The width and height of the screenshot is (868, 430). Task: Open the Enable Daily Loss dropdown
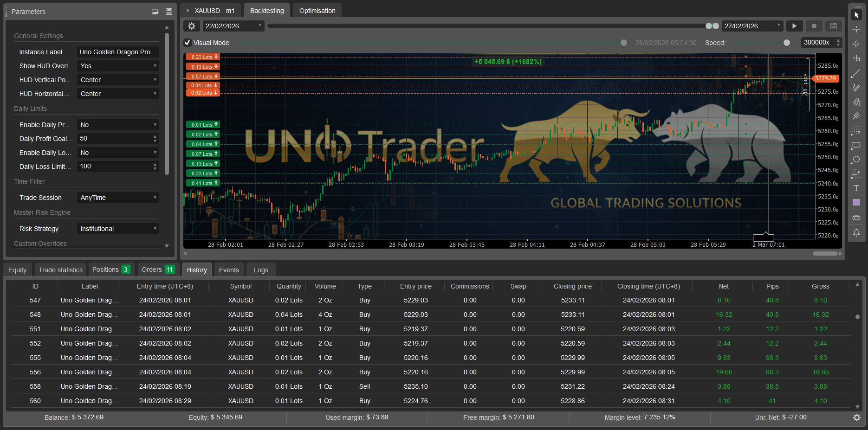tap(118, 153)
